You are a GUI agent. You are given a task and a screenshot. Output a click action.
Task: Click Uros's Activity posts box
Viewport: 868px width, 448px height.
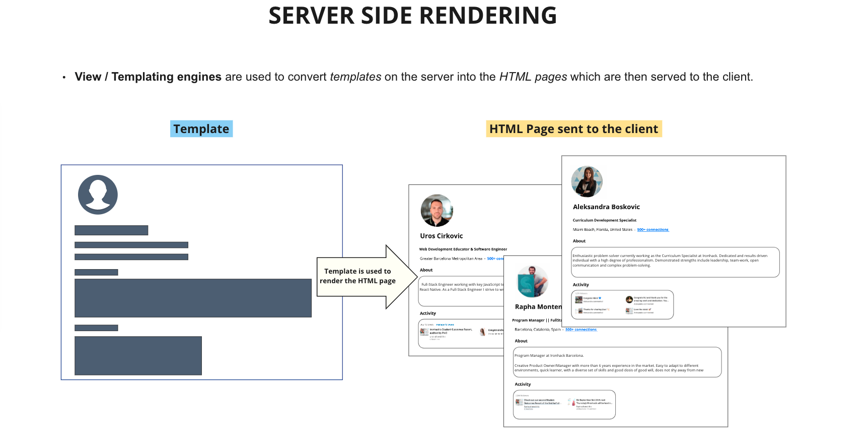click(461, 334)
